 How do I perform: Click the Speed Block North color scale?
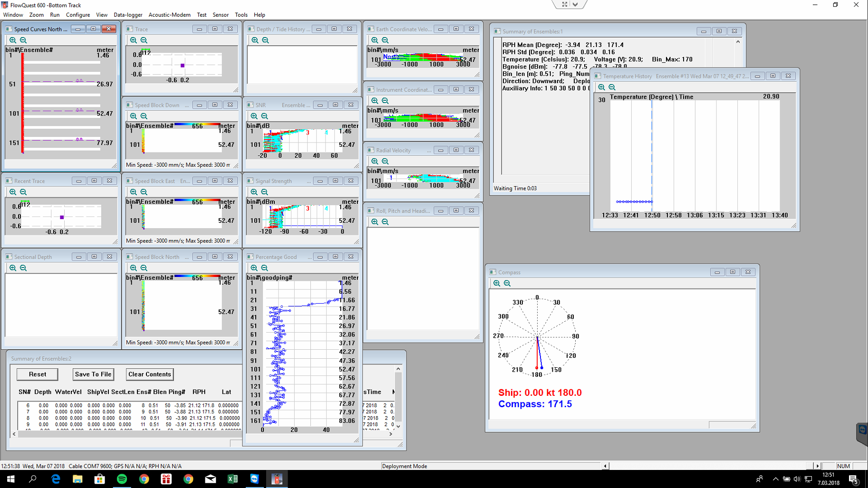coord(197,277)
